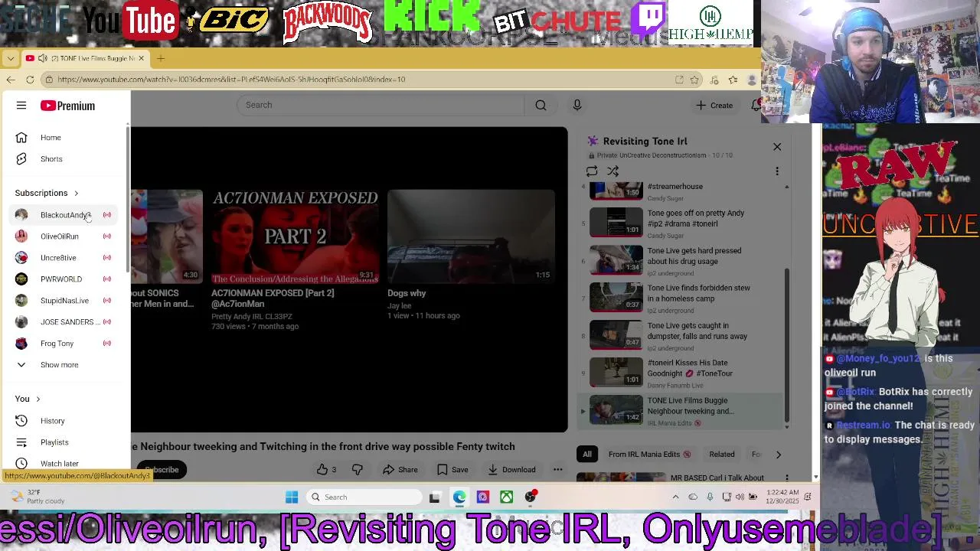Open the playlist options three-dot menu
980x551 pixels.
[x=777, y=171]
